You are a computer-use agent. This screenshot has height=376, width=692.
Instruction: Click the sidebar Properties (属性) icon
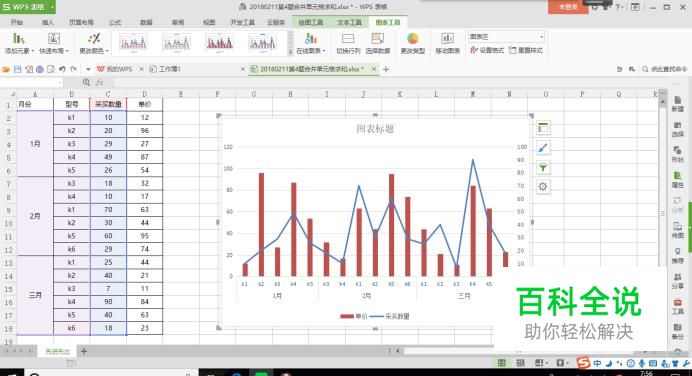[677, 180]
